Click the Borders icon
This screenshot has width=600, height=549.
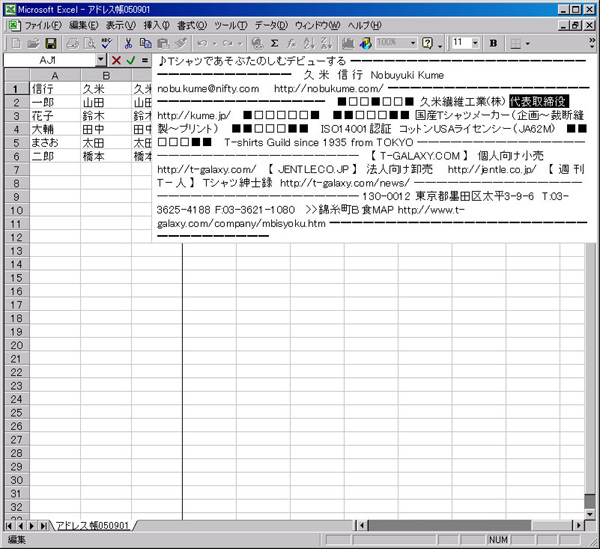click(515, 44)
